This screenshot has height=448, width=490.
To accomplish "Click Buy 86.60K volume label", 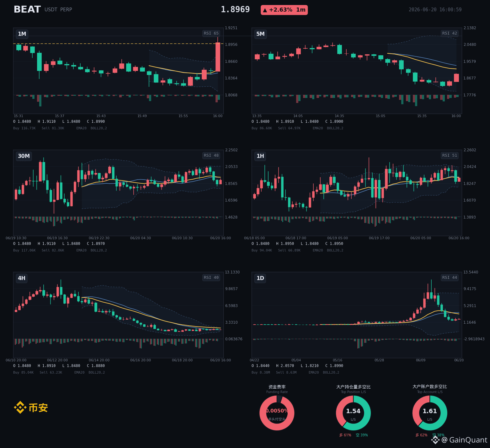I will click(262, 128).
